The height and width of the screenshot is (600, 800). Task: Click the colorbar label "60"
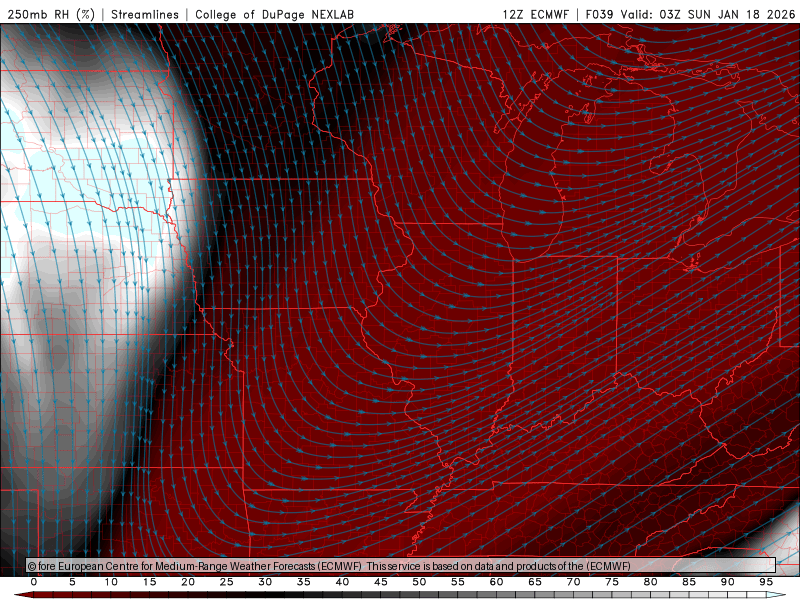point(496,582)
